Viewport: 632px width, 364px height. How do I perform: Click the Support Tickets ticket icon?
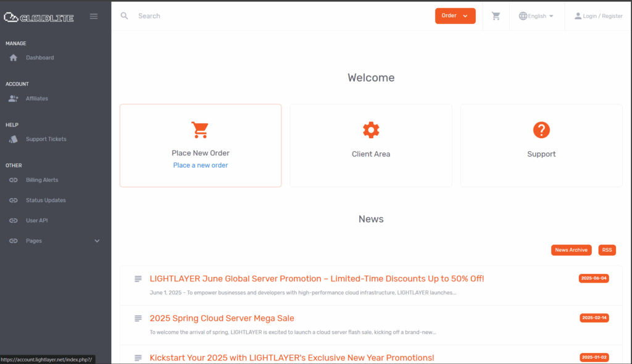(14, 139)
